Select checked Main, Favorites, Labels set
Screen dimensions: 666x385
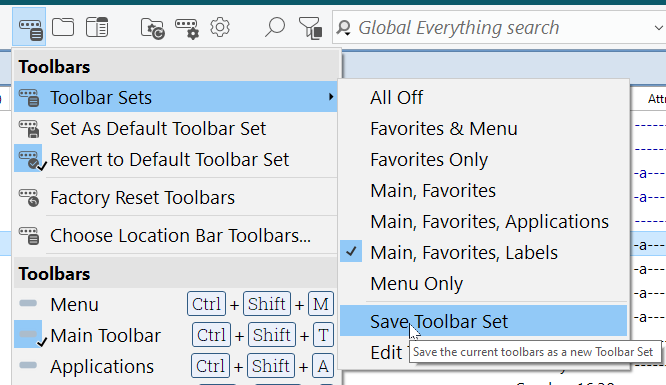pos(483,252)
